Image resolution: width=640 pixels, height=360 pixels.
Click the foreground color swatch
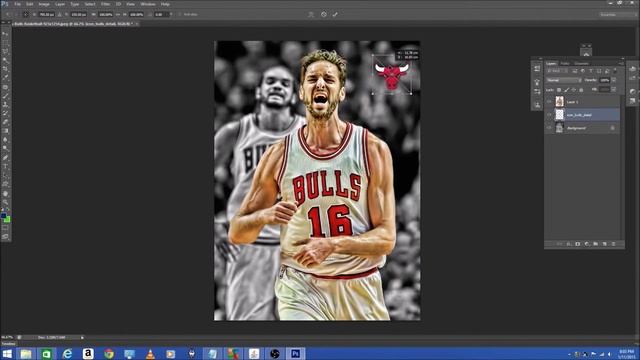click(x=4, y=216)
